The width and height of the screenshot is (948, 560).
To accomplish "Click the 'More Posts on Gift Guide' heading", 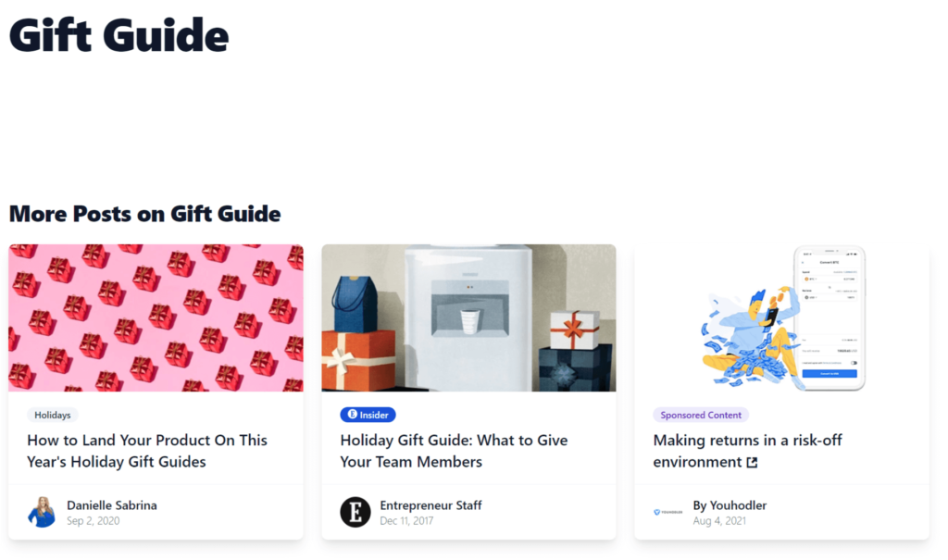I will click(144, 214).
